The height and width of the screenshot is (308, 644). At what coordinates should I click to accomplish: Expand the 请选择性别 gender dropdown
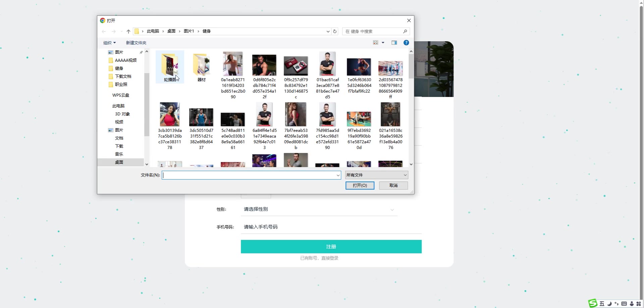coord(392,210)
